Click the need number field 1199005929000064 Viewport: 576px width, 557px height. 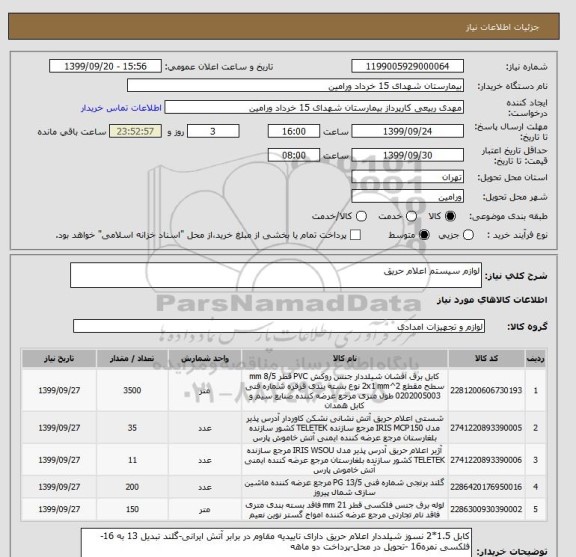click(x=407, y=67)
